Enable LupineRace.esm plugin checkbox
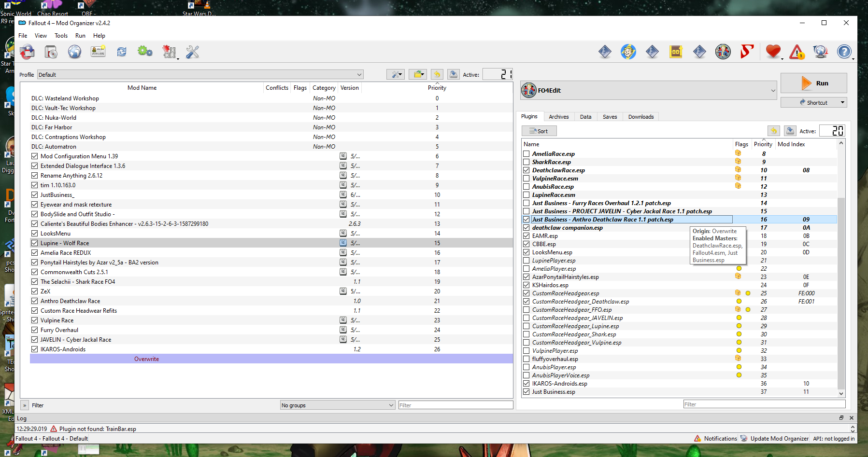The height and width of the screenshot is (457, 868). point(526,194)
